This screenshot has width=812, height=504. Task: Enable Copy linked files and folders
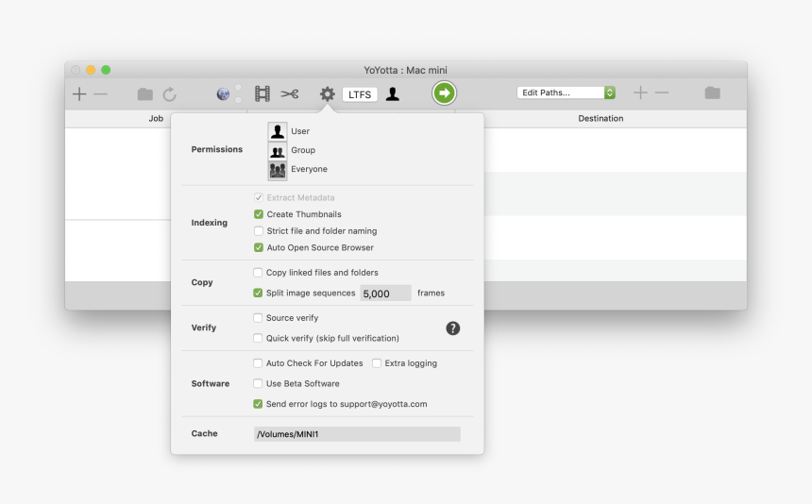coord(258,273)
